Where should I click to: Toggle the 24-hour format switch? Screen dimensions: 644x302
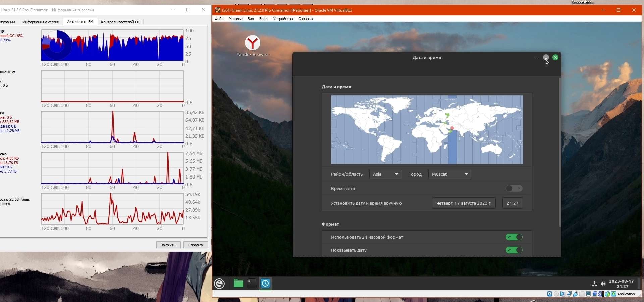coord(514,237)
